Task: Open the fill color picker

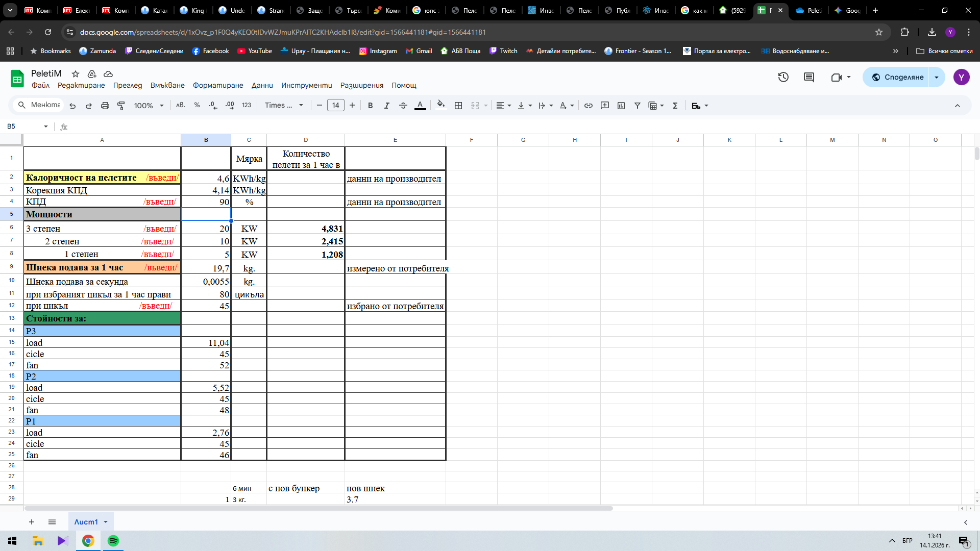Action: 440,106
